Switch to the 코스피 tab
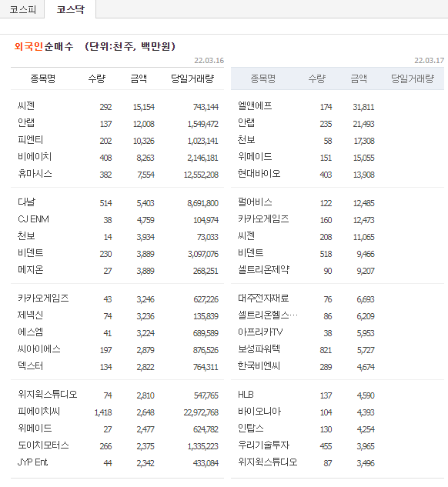 pyautogui.click(x=22, y=9)
